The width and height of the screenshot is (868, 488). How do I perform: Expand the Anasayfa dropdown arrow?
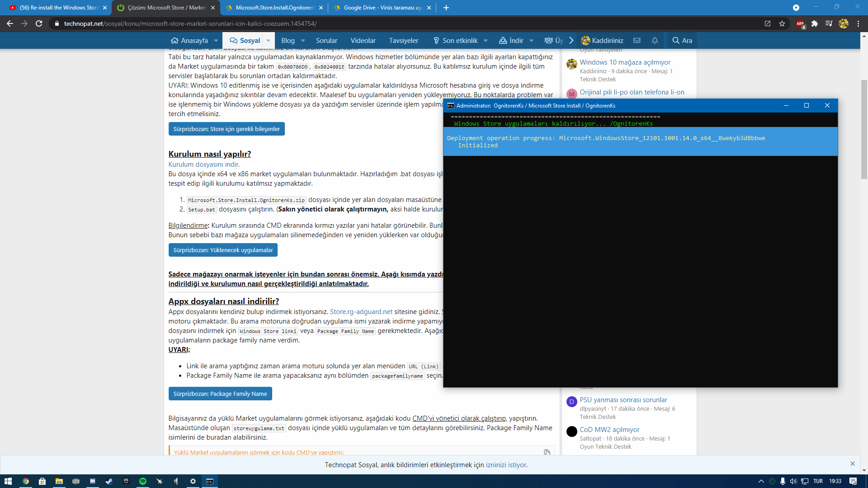tap(216, 41)
